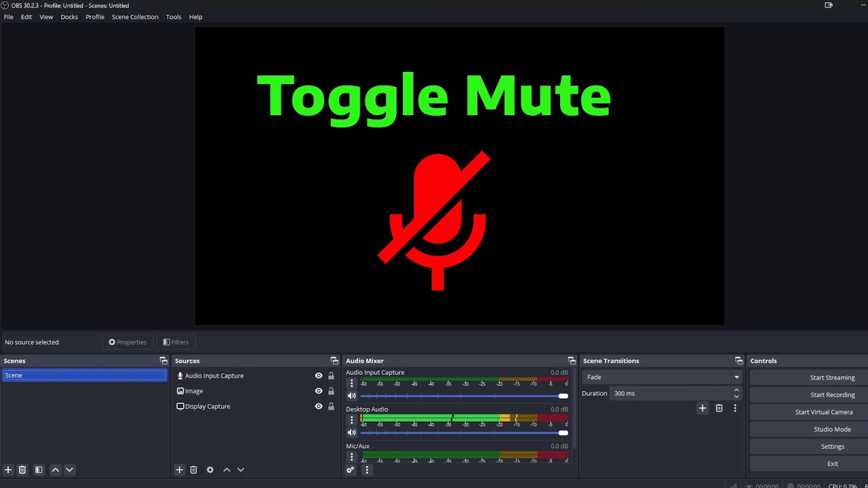The height and width of the screenshot is (488, 868).
Task: Open Audio Mixer bottom options menu dots
Action: point(367,470)
